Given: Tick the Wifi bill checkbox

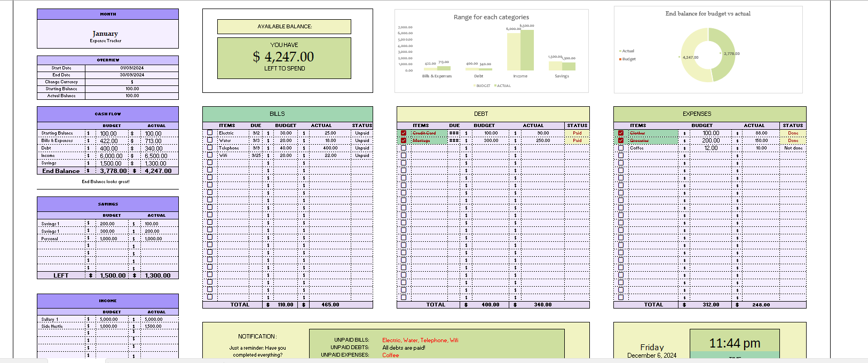Looking at the screenshot, I should pos(210,155).
